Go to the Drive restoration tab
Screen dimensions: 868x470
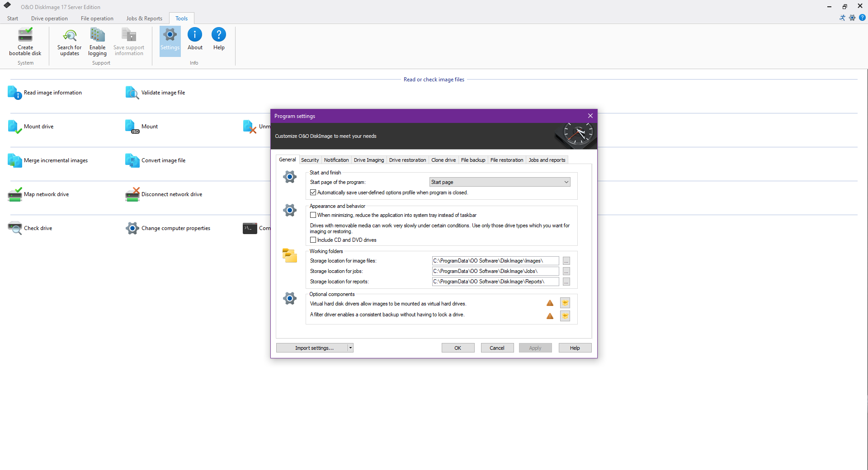tap(407, 160)
